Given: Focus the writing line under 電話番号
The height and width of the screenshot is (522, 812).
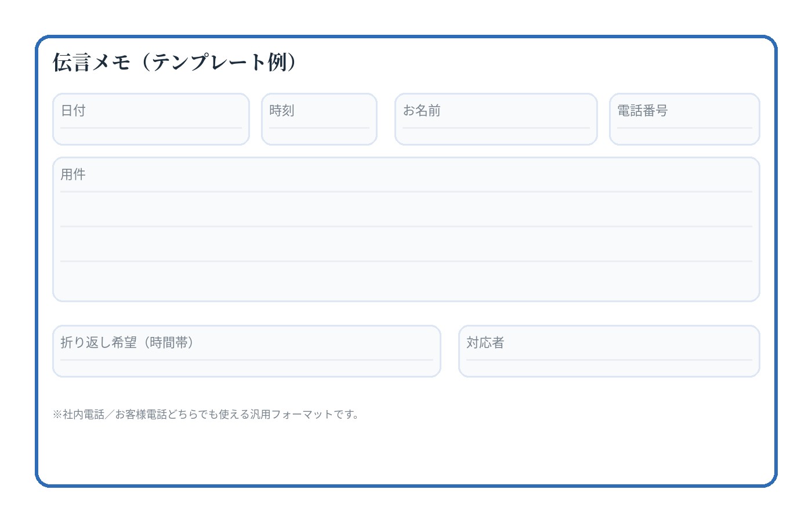Looking at the screenshot, I should [684, 128].
